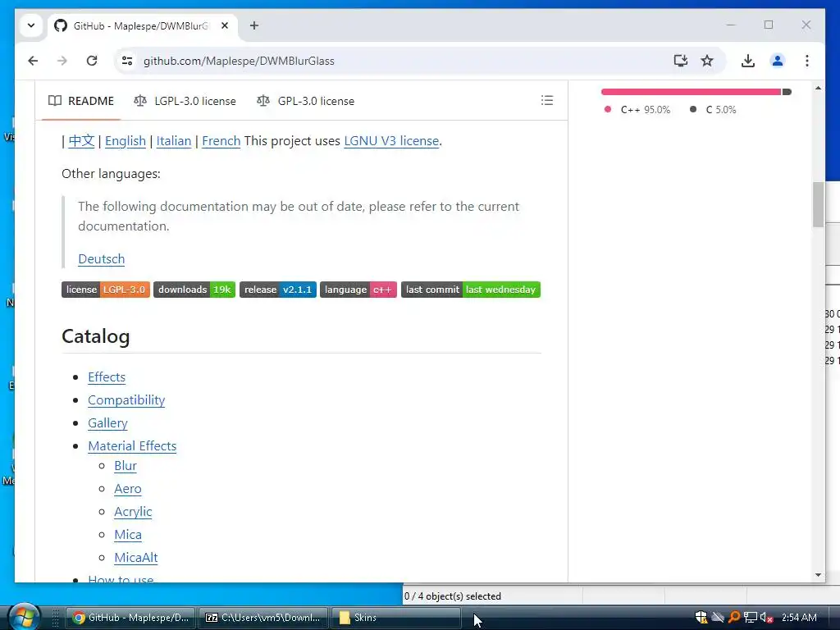Screen dimensions: 840x630
Task: Click the downloads 19k badge
Action: (x=194, y=290)
